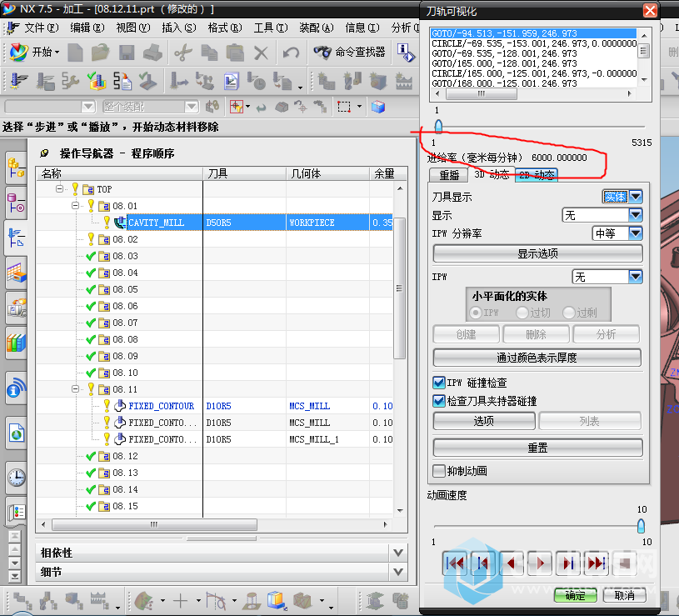Click the 重置 button
679x616 pixels.
tap(537, 448)
